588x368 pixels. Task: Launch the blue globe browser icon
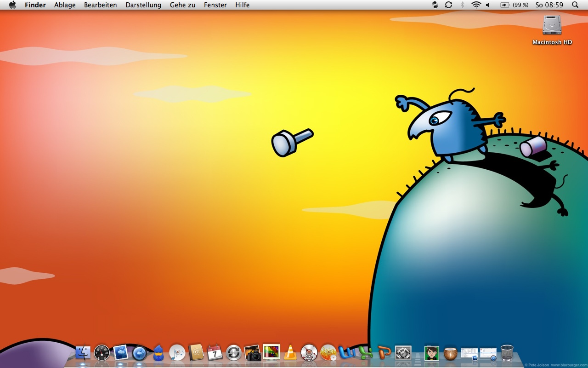pyautogui.click(x=140, y=353)
